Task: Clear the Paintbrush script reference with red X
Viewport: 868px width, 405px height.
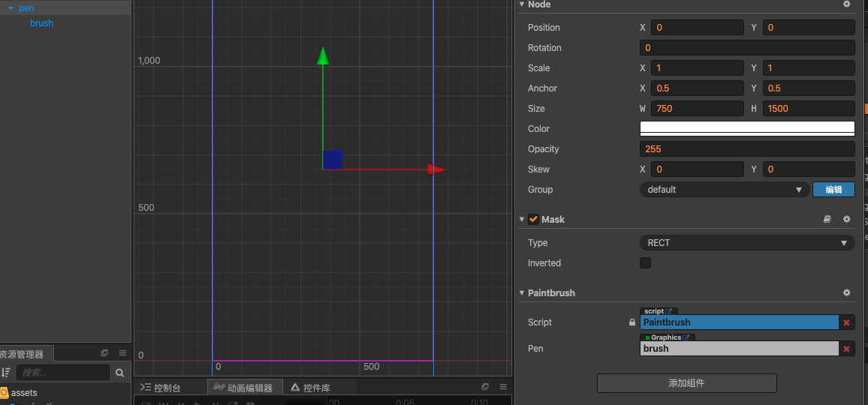Action: [x=846, y=322]
